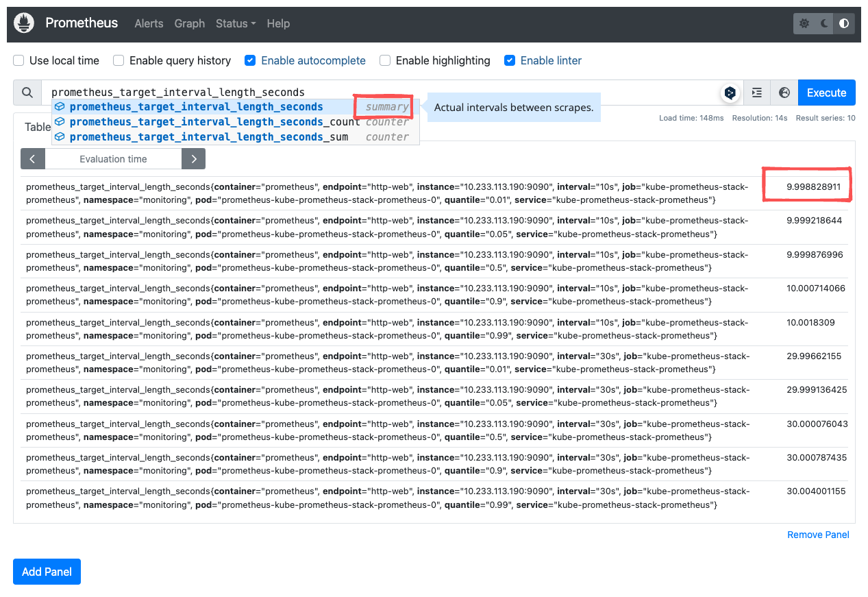This screenshot has height=597, width=868.
Task: Click the search magnifier icon
Action: (27, 93)
